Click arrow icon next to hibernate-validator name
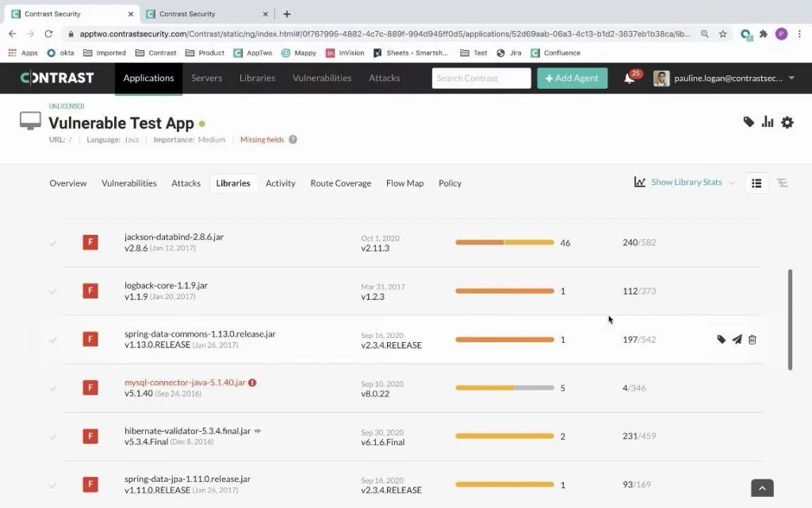The height and width of the screenshot is (508, 812). pyautogui.click(x=258, y=431)
